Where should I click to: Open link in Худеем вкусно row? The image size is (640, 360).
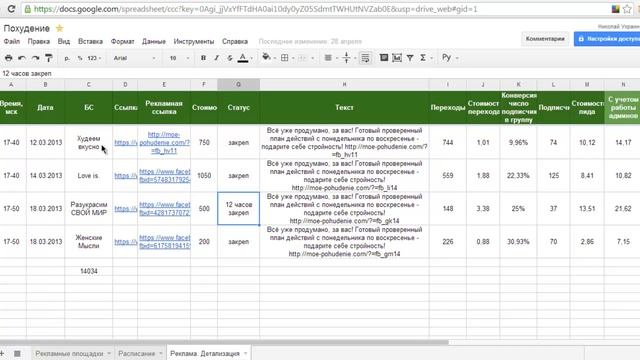(x=125, y=142)
